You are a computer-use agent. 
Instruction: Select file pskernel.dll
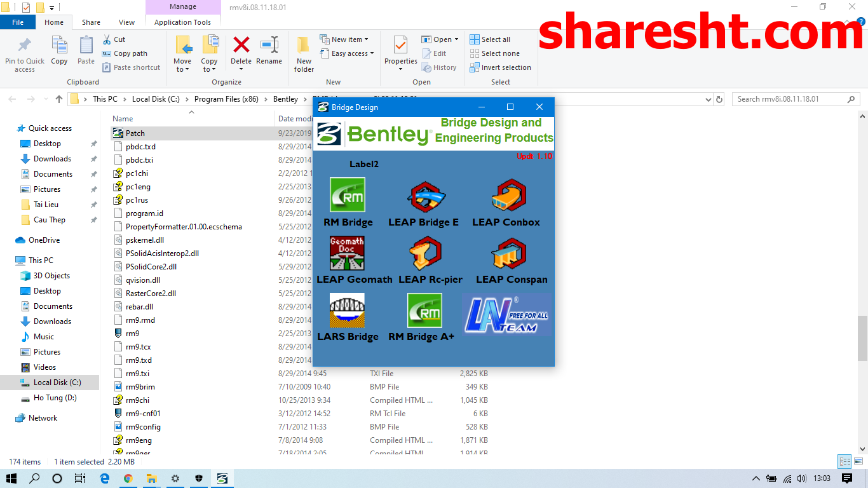click(145, 240)
